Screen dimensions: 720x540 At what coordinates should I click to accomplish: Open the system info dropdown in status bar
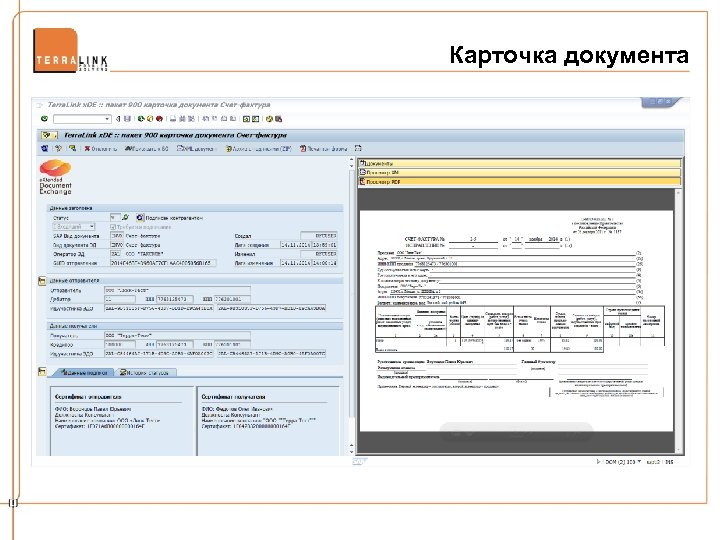(639, 461)
